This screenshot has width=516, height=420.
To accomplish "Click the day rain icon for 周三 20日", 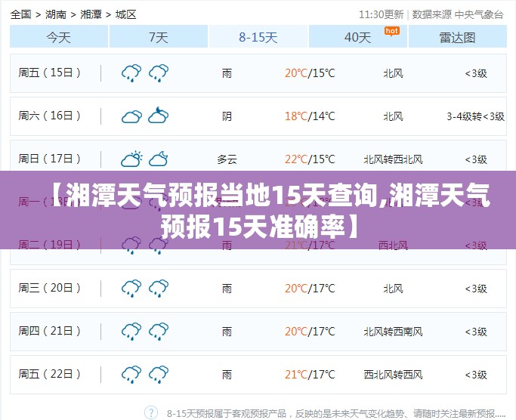I will [x=131, y=289].
